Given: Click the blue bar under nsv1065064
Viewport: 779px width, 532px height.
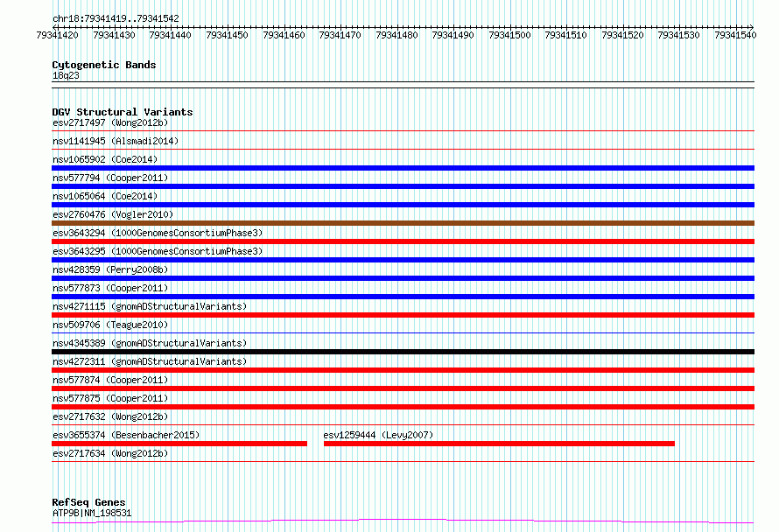Looking at the screenshot, I should tap(403, 205).
